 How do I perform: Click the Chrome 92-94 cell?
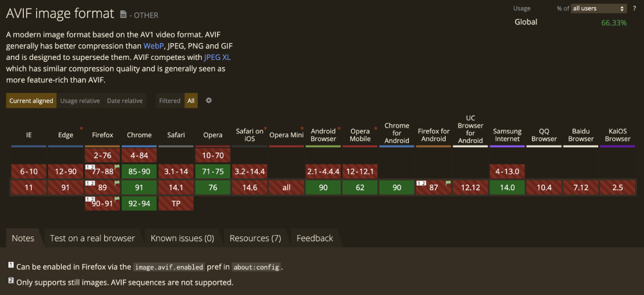coord(139,204)
